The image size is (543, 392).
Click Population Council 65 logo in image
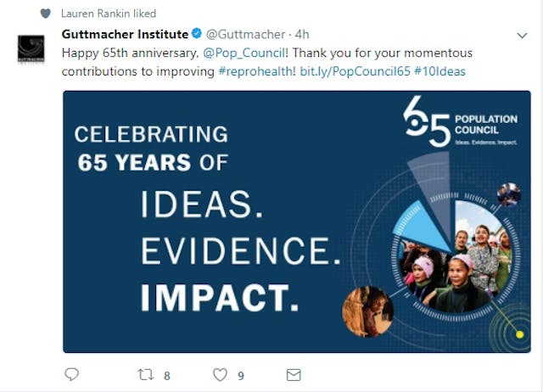(x=461, y=122)
